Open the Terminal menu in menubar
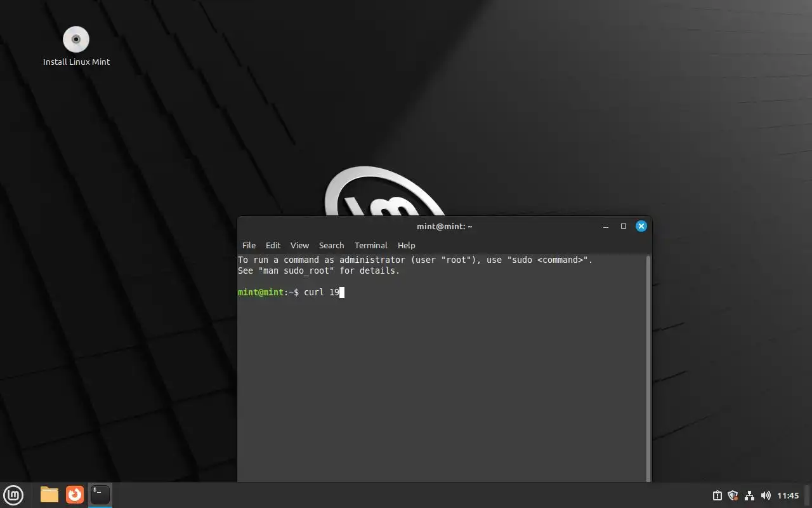Viewport: 812px width, 508px height. 370,245
